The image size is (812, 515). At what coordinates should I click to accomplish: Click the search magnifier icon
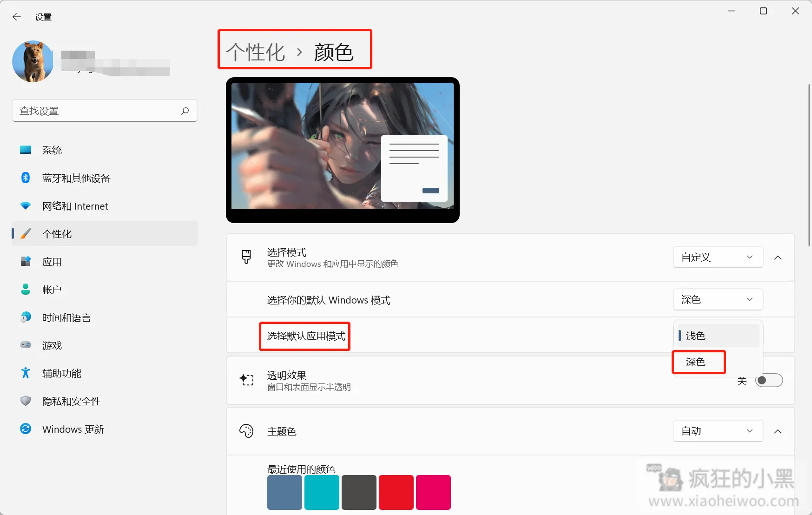185,111
